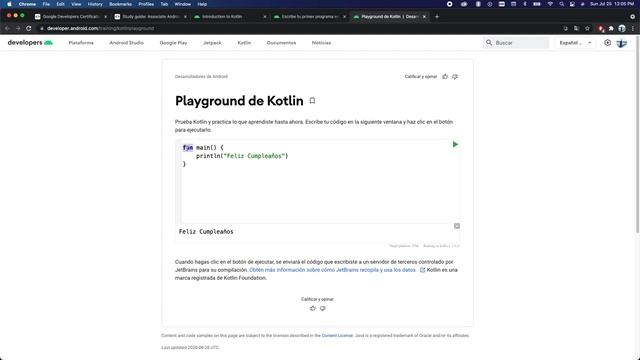
Task: Open the JetBrains data usage information link
Action: pos(333,270)
